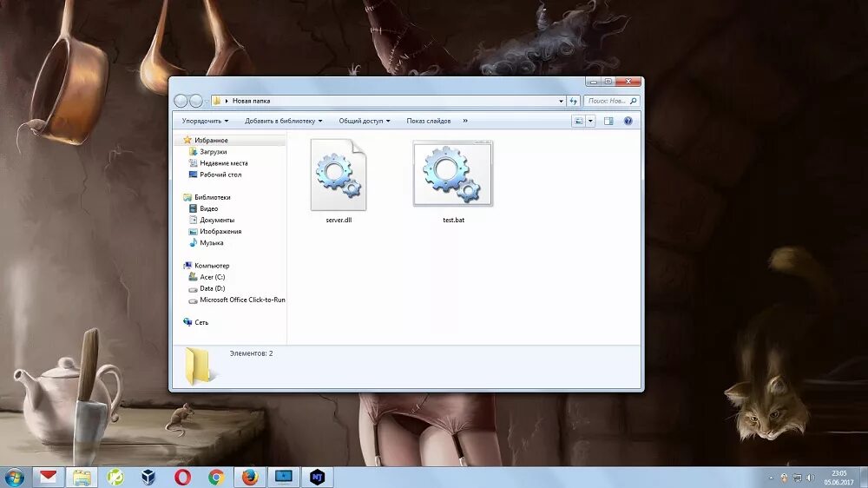
Task: Open Недавние места in sidebar
Action: [224, 163]
